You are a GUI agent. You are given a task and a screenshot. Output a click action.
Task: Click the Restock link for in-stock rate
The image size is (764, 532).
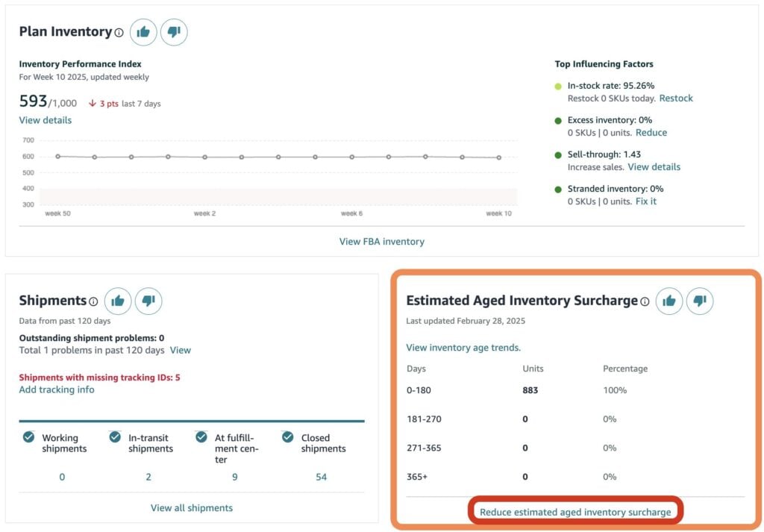point(676,98)
